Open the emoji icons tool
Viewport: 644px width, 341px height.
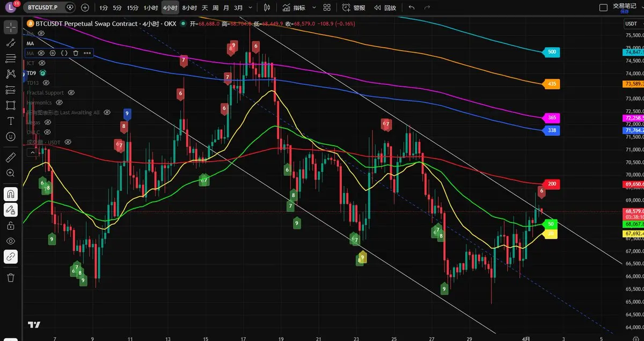[x=10, y=136]
